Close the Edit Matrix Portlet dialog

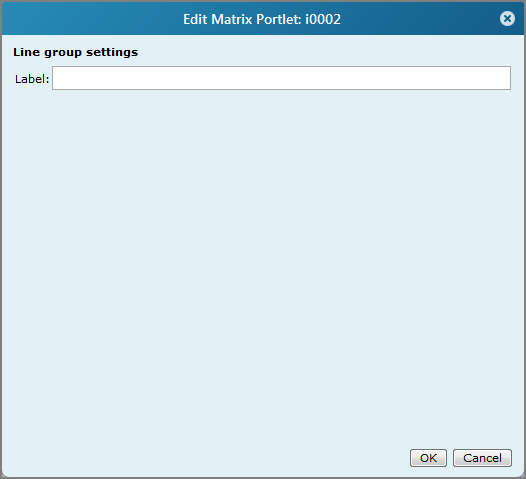pyautogui.click(x=507, y=19)
